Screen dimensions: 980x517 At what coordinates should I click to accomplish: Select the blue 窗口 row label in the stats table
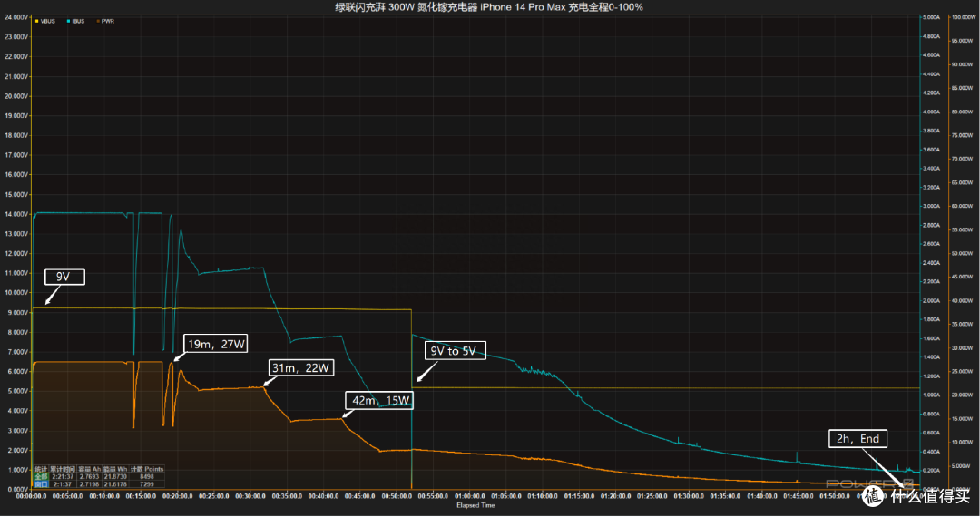point(41,484)
